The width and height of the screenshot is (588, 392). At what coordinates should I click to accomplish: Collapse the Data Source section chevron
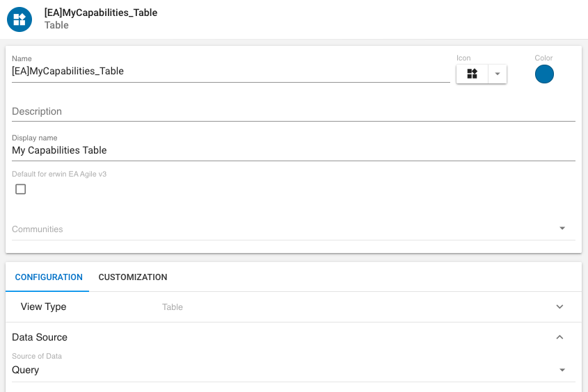pyautogui.click(x=559, y=337)
